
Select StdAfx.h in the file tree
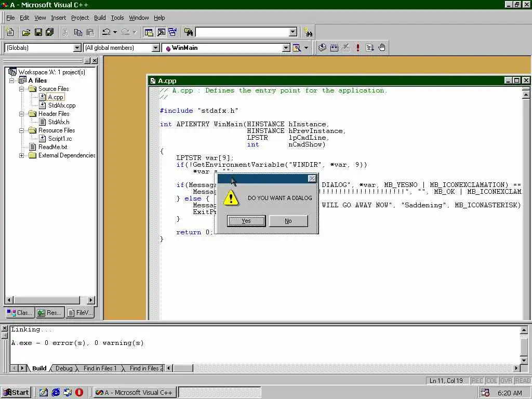pyautogui.click(x=59, y=122)
